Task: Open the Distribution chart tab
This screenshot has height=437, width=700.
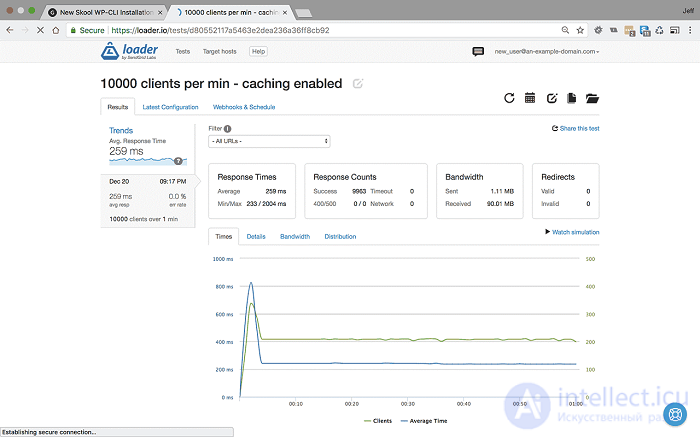Action: (x=340, y=237)
